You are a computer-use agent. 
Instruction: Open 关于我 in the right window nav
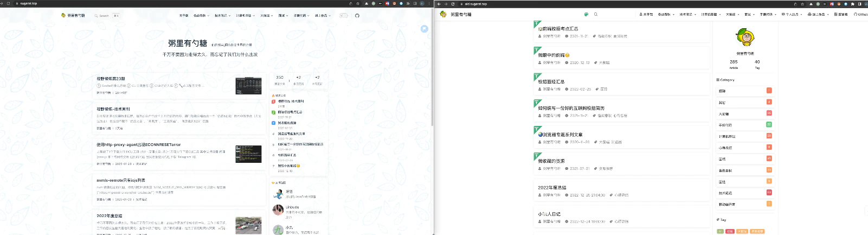[x=646, y=15]
